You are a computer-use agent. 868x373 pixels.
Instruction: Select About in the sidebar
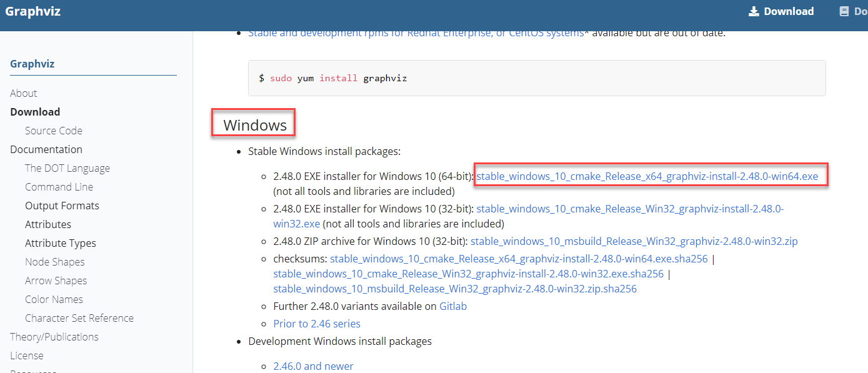point(24,93)
